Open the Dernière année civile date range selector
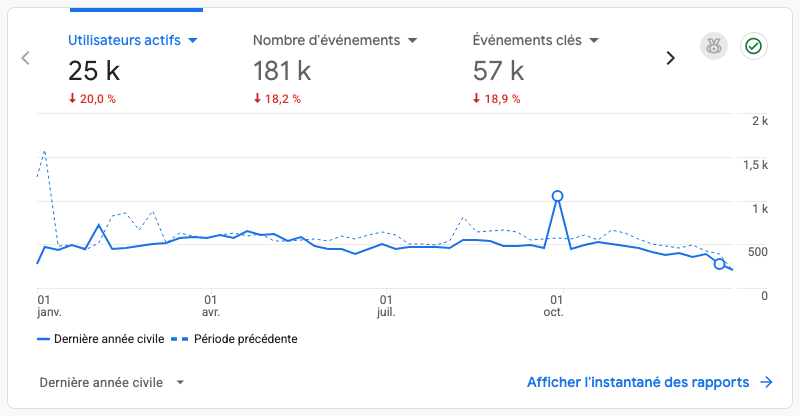 tap(111, 383)
